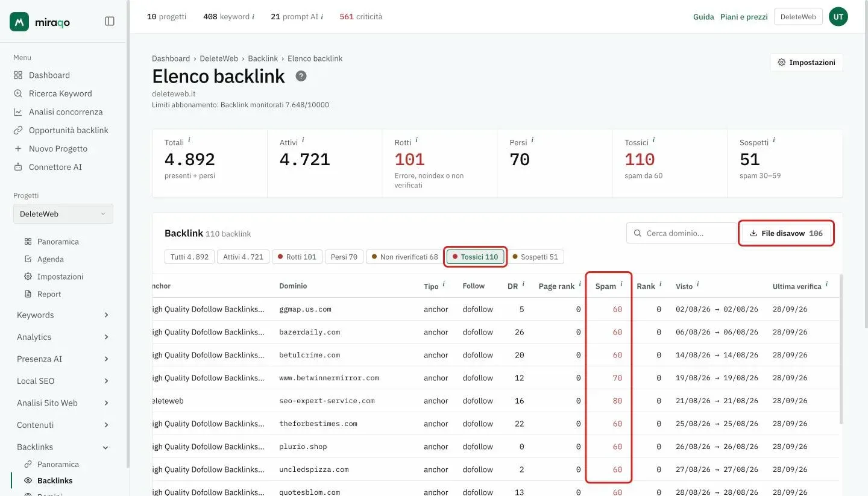Expand the Contenuti section
The width and height of the screenshot is (868, 496).
[x=63, y=425]
